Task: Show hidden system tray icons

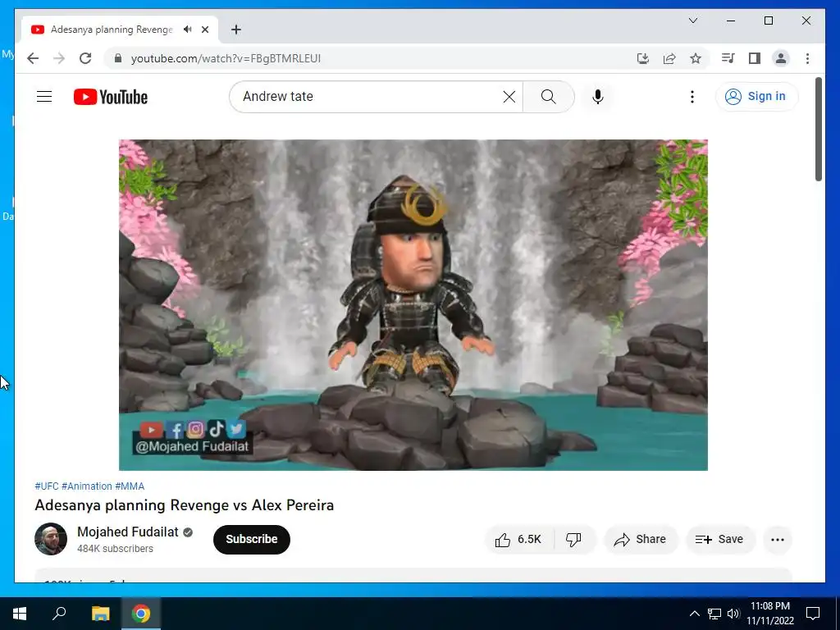Action: pos(694,614)
